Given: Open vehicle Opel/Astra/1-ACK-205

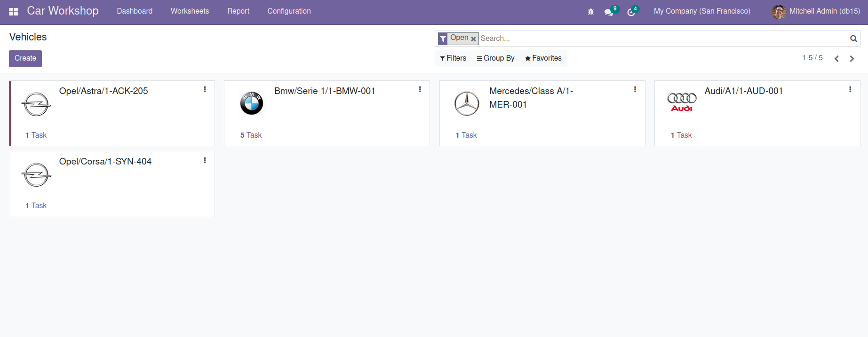Looking at the screenshot, I should (x=104, y=91).
